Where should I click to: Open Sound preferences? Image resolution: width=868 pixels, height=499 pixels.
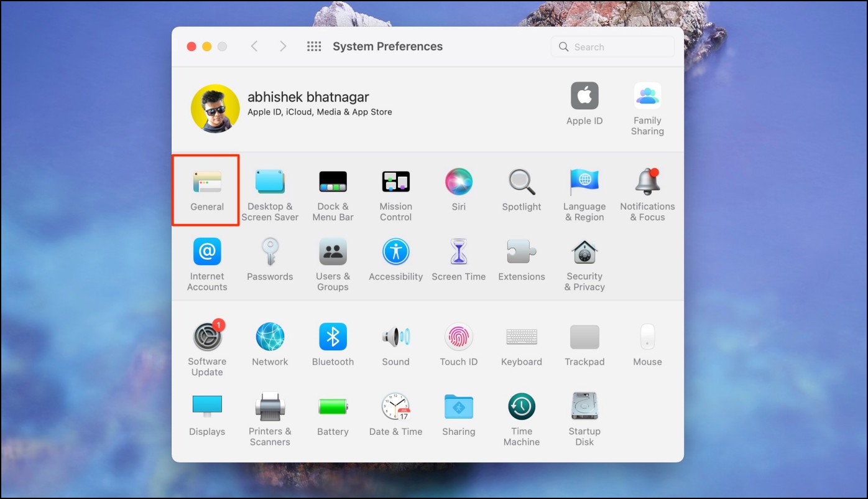point(395,345)
